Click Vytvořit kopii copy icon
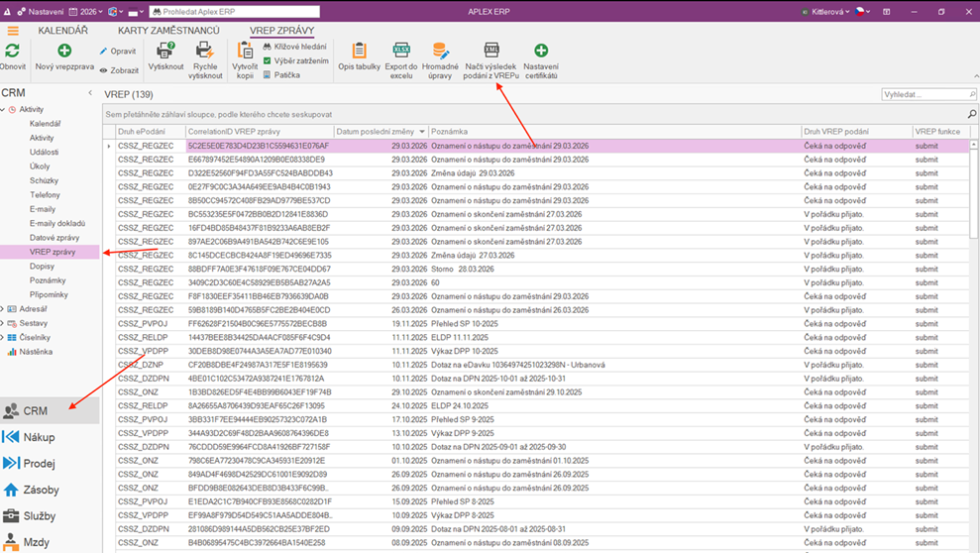Screen dimensions: 980x553 (x=245, y=51)
